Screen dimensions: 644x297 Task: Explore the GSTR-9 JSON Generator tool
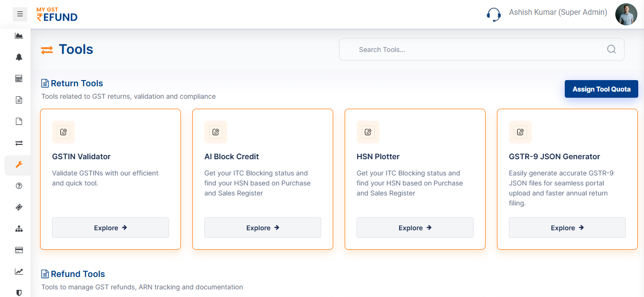567,227
